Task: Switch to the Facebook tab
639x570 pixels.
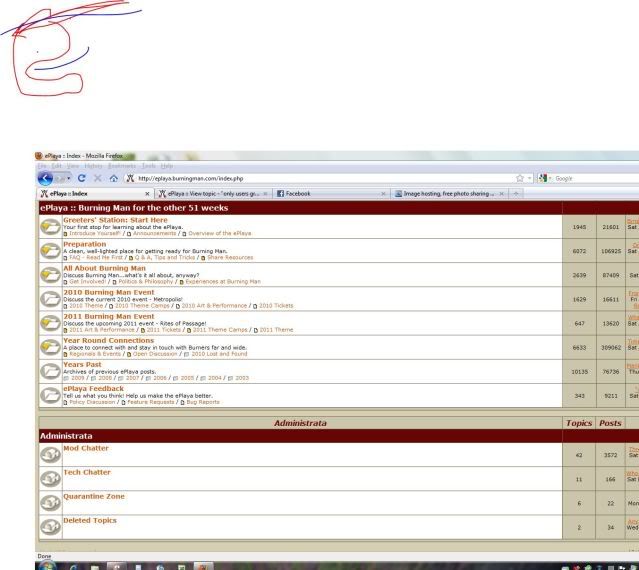Action: 331,194
